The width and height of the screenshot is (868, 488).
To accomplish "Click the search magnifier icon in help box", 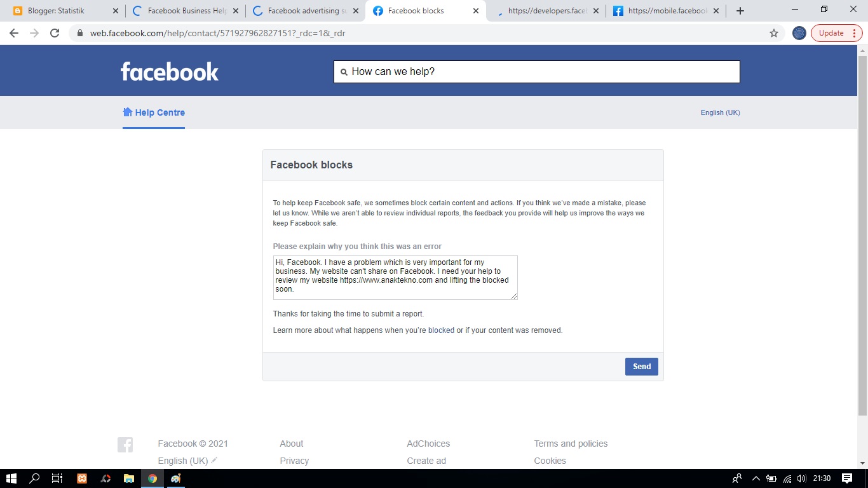I will click(x=344, y=72).
